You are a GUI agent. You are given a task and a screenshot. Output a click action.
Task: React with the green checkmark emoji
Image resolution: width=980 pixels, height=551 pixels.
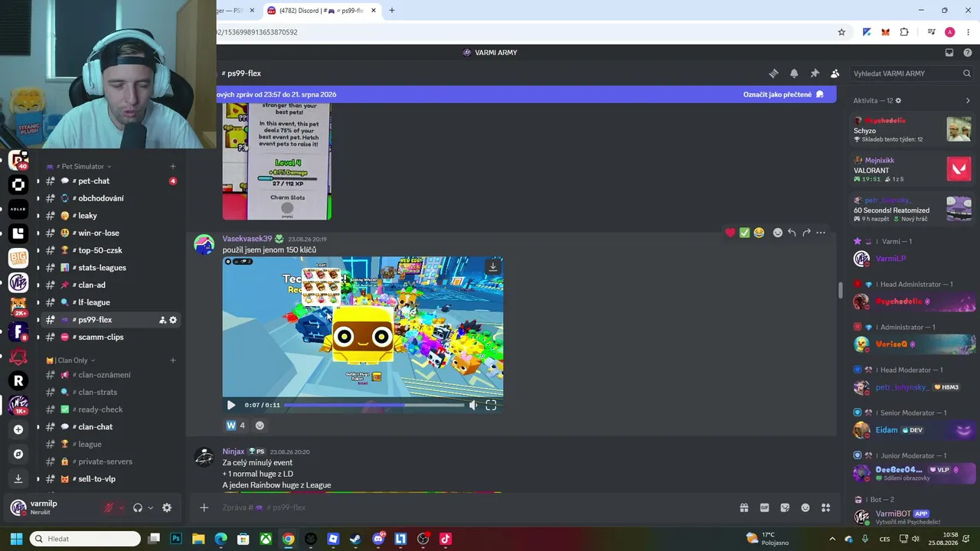click(744, 233)
